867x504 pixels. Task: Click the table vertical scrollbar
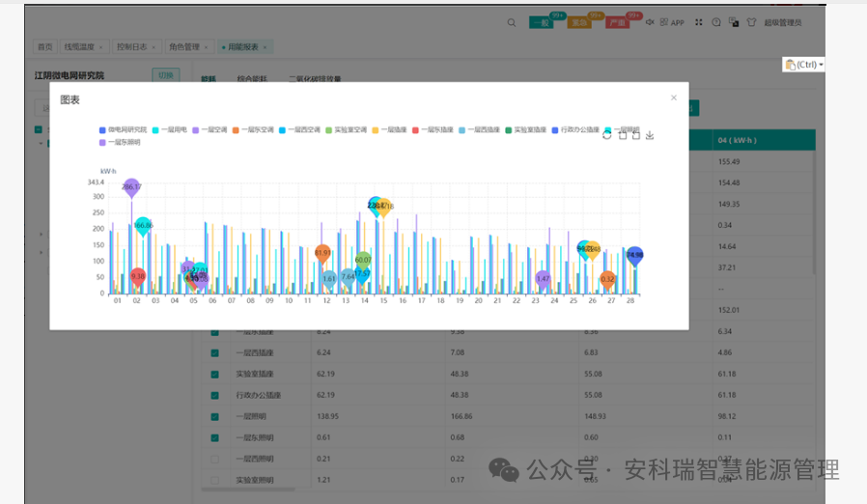(x=813, y=213)
